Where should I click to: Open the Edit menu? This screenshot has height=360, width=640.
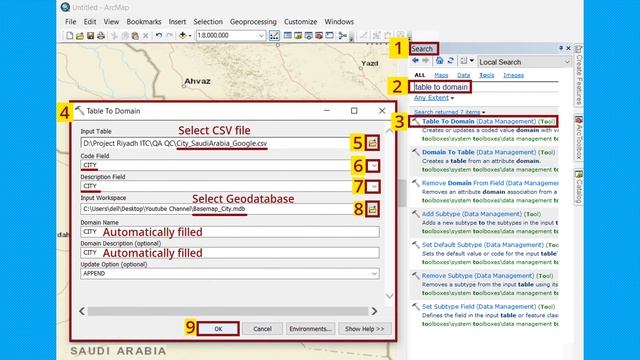pos(90,22)
